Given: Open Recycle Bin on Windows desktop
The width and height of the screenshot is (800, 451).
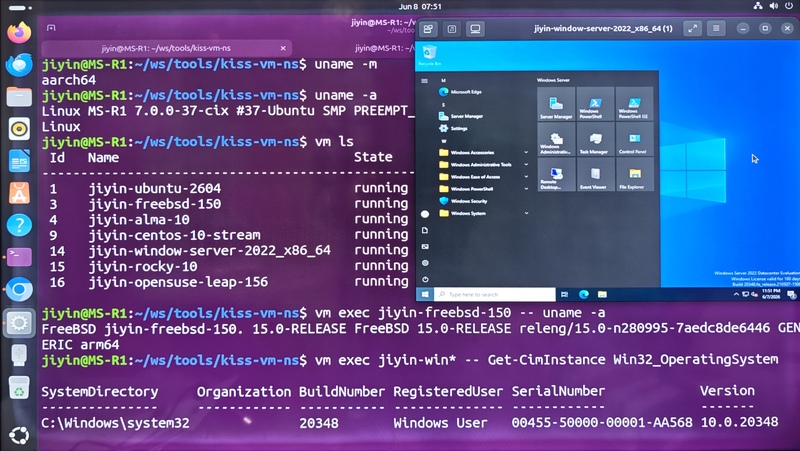Looking at the screenshot, I should click(x=430, y=54).
